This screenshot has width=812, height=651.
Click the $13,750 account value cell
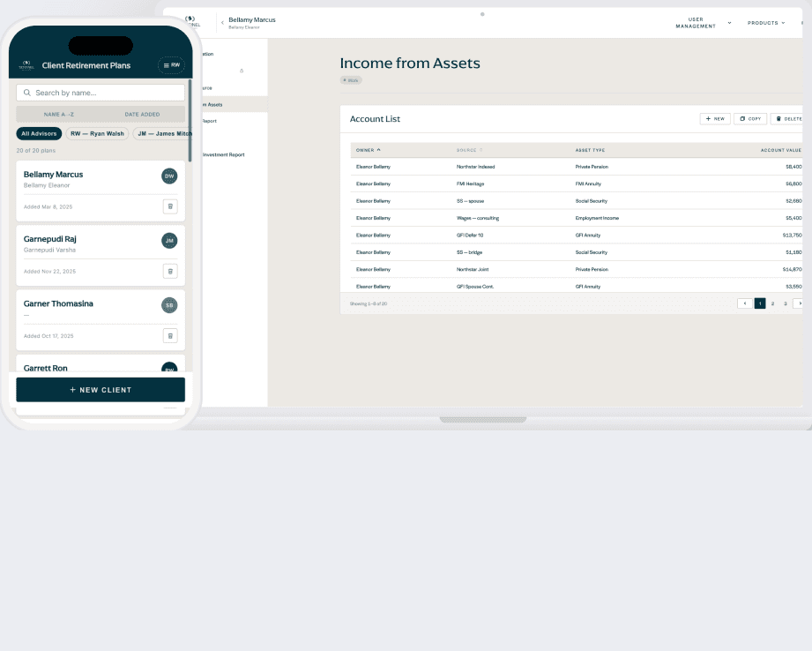click(x=793, y=236)
